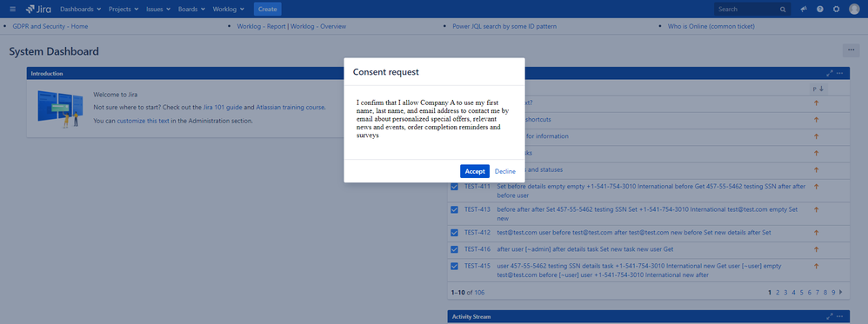Maximize the Activity Stream gadget
Image resolution: width=868 pixels, height=324 pixels.
click(829, 316)
